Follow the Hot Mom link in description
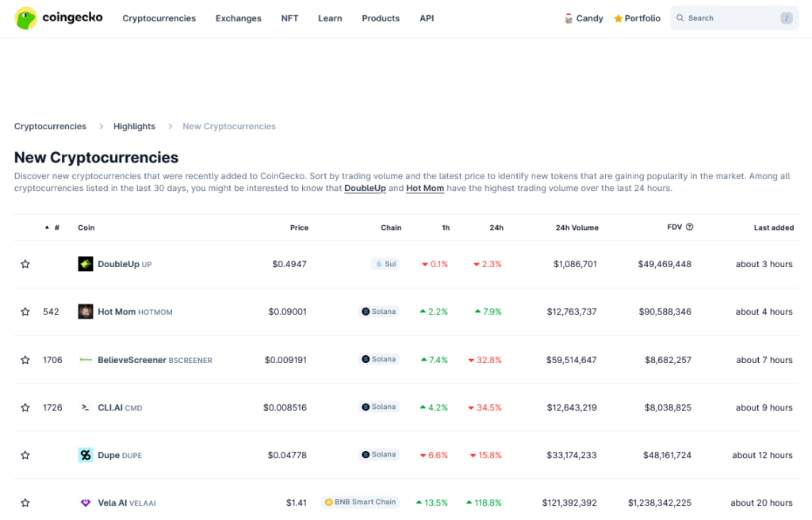812x520 pixels. coord(425,188)
